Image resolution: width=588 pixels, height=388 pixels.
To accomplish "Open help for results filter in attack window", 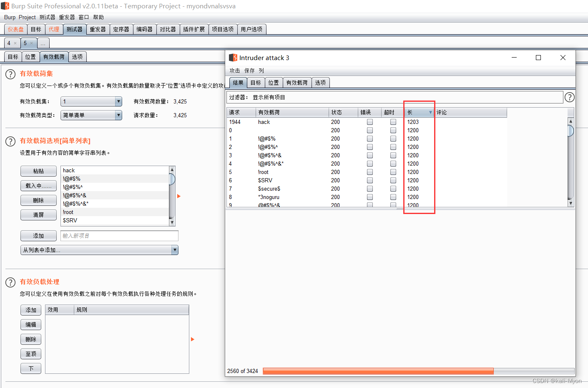I will coord(569,97).
